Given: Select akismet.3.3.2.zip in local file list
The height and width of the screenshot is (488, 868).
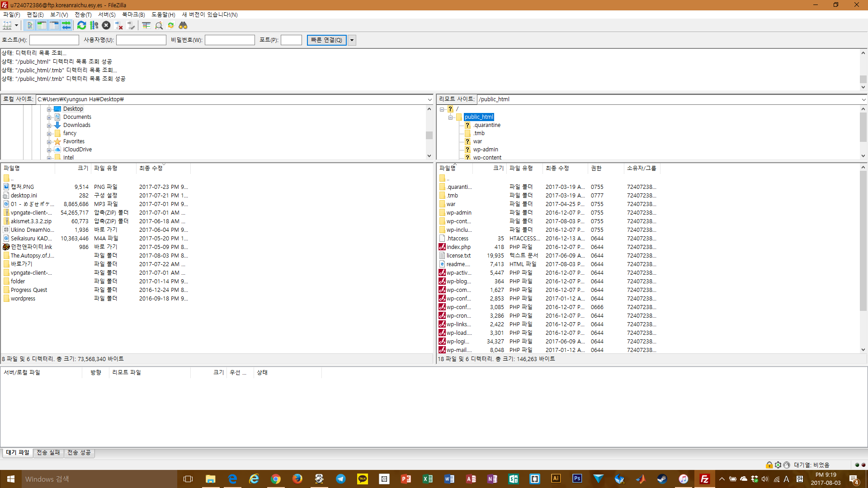Looking at the screenshot, I should click(x=31, y=221).
